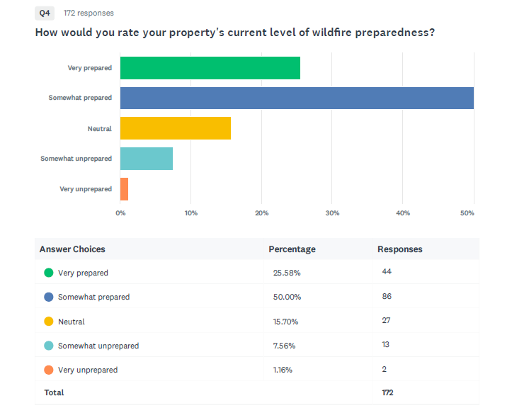
Task: Select the yellow Neutral bar
Action: click(176, 128)
